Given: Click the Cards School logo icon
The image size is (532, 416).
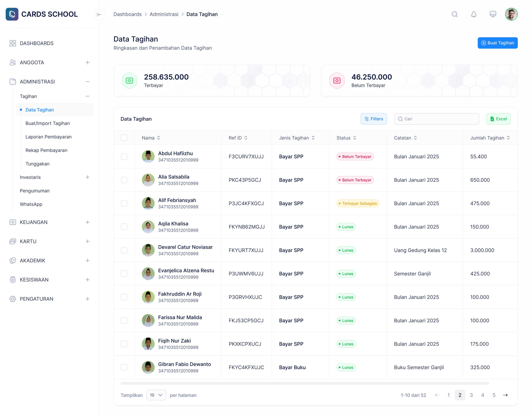Looking at the screenshot, I should pos(12,14).
